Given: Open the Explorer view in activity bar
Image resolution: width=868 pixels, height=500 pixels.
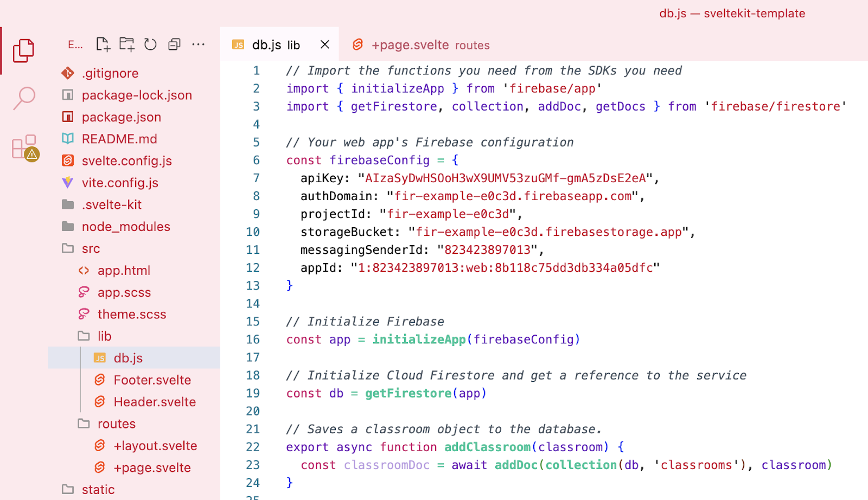Looking at the screenshot, I should click(x=23, y=50).
